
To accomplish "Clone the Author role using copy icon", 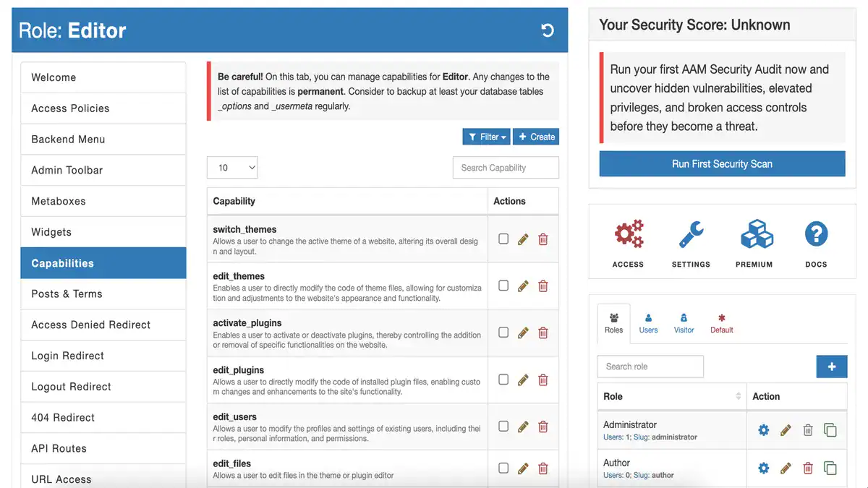I will point(830,468).
